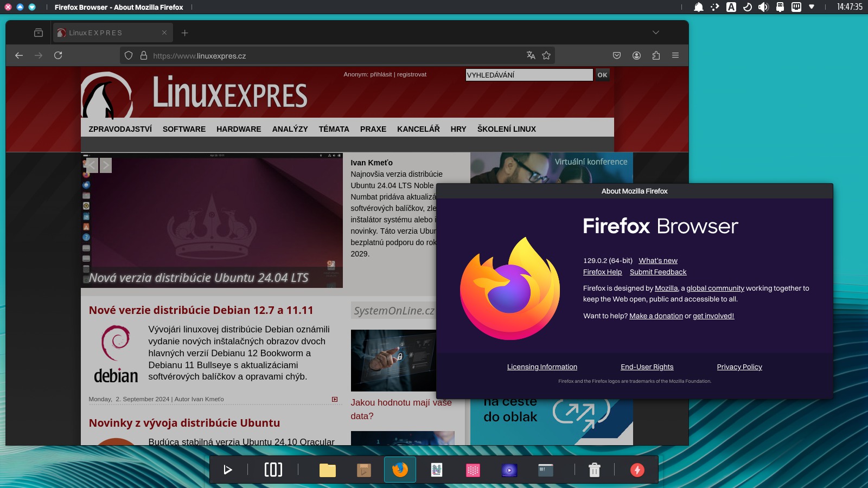Open the Trash icon in dock
Screen dimensions: 868x488
click(x=595, y=470)
